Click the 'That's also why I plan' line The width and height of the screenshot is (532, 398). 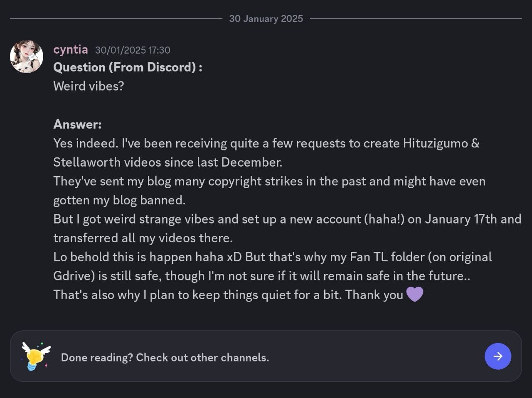[x=228, y=295]
